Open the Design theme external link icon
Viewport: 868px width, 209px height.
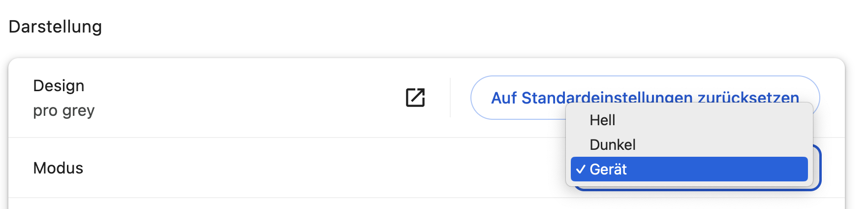[x=415, y=98]
